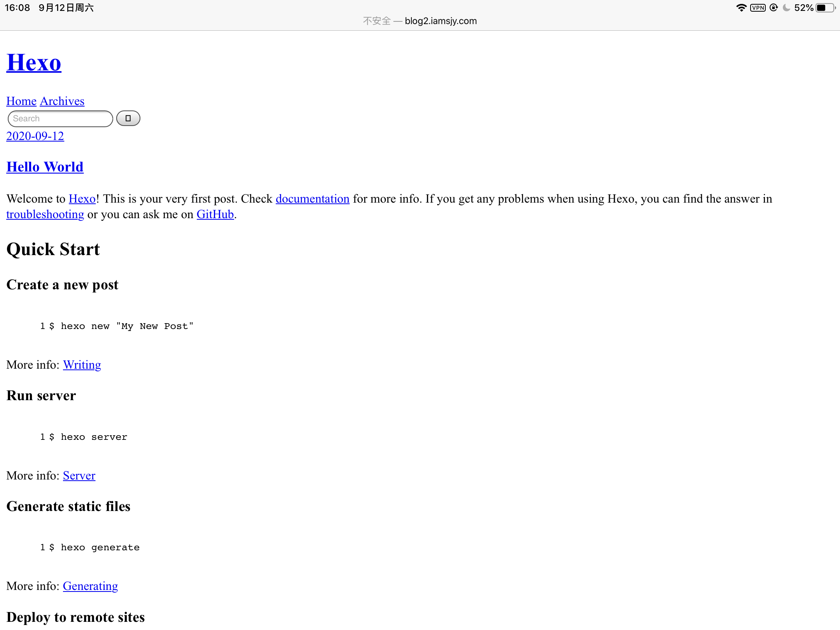Open the Hexo site title link

(x=34, y=63)
